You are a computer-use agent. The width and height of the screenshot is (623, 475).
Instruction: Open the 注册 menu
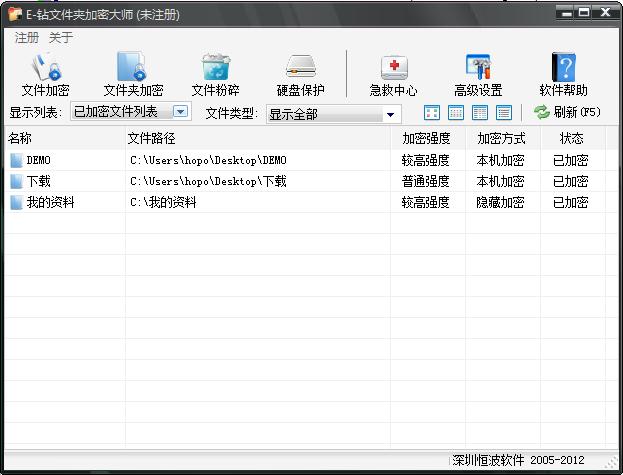[x=27, y=37]
